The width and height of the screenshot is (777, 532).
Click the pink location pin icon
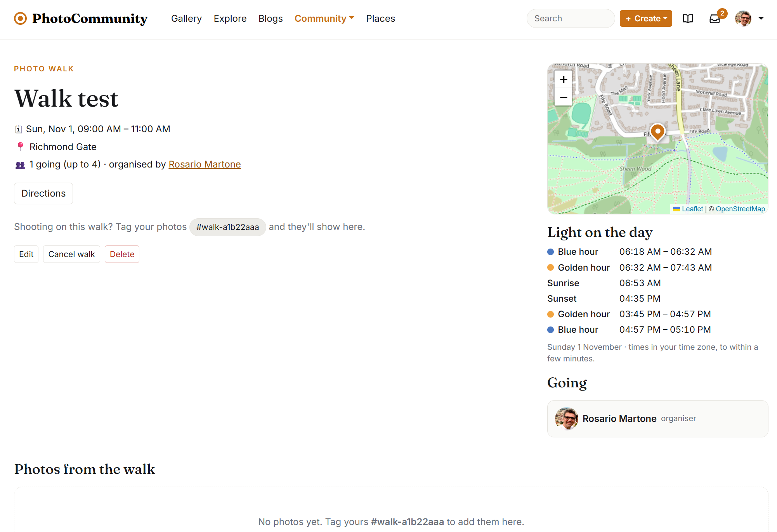20,147
